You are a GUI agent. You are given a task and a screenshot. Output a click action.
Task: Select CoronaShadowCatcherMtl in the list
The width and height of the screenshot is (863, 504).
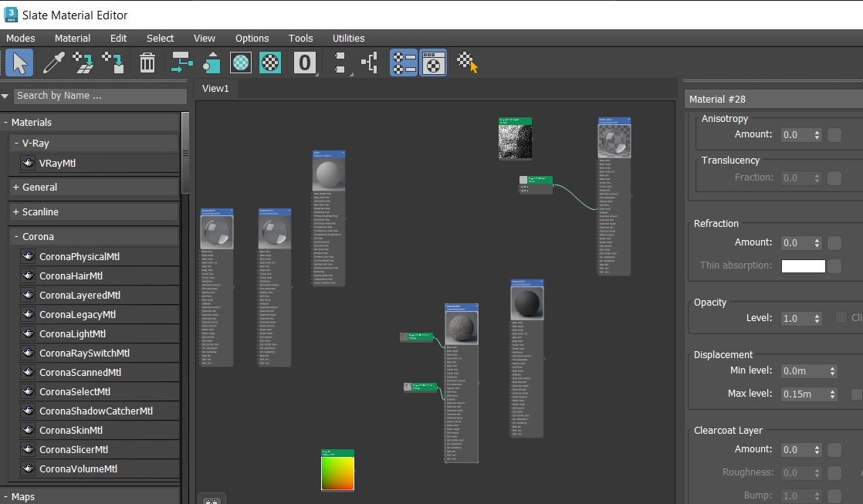pos(100,411)
